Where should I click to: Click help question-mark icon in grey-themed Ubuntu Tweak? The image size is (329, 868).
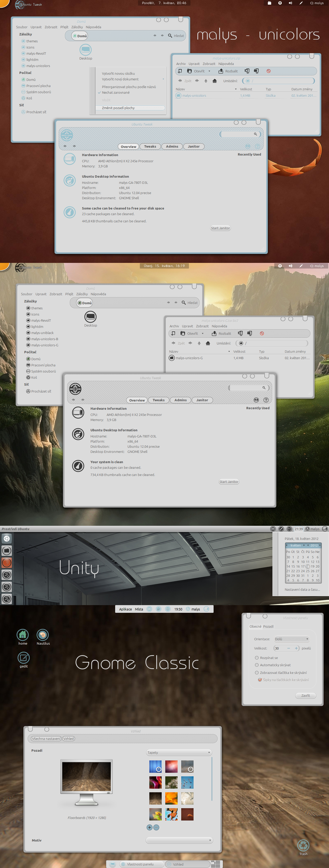(266, 400)
